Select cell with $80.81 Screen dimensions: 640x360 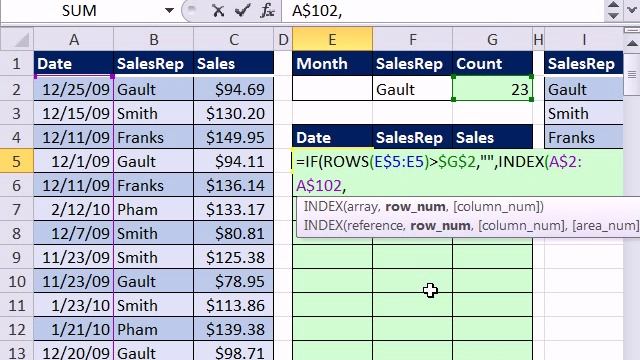point(233,233)
